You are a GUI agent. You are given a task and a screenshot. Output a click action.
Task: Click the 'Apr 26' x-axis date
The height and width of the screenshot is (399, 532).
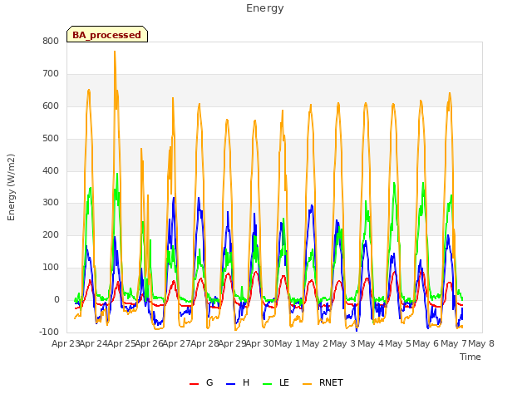[x=150, y=343]
